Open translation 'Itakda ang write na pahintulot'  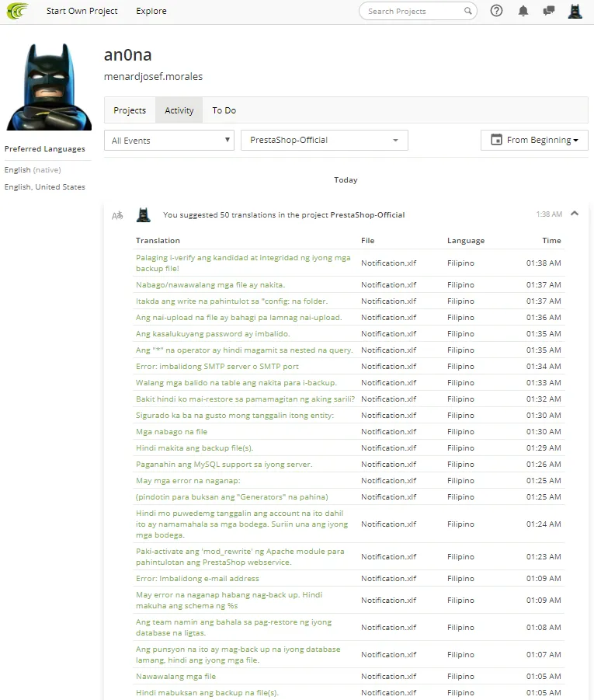coord(231,301)
